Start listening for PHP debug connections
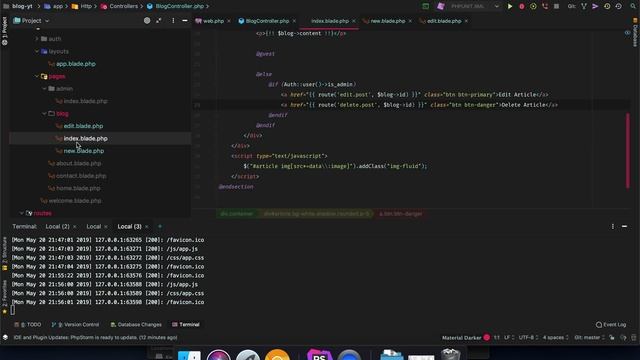This screenshot has height=360, width=640. 545,6
